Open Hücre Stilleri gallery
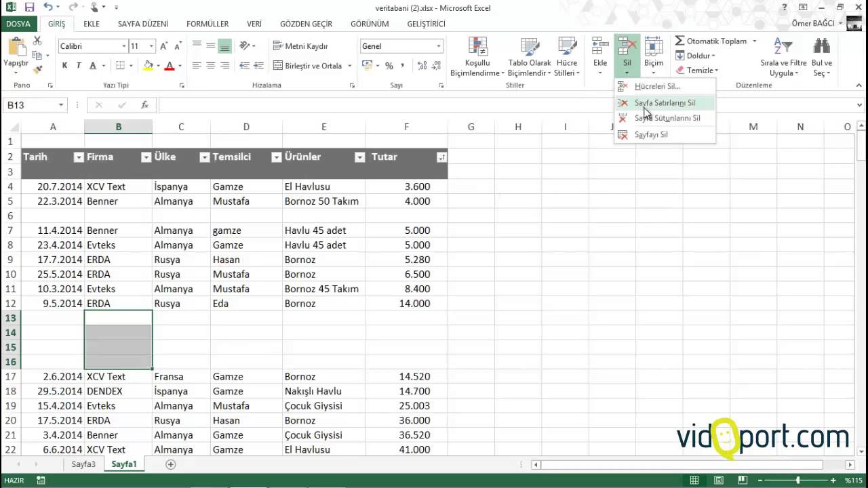This screenshot has height=488, width=868. pos(567,57)
